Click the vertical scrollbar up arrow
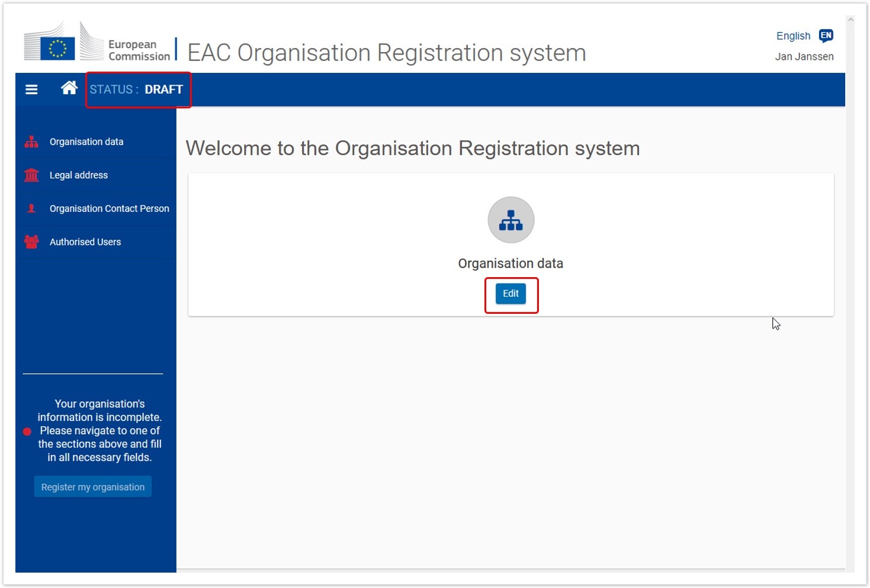 [850, 20]
